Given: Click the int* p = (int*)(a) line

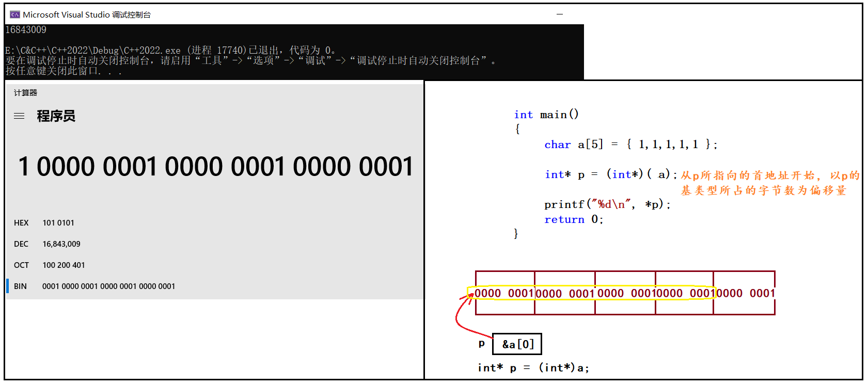Looking at the screenshot, I should 610,174.
